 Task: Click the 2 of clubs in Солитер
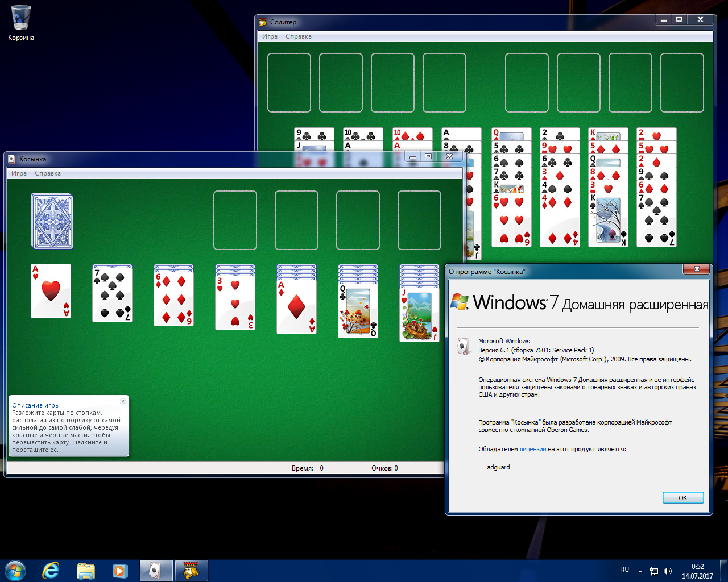pyautogui.click(x=560, y=135)
